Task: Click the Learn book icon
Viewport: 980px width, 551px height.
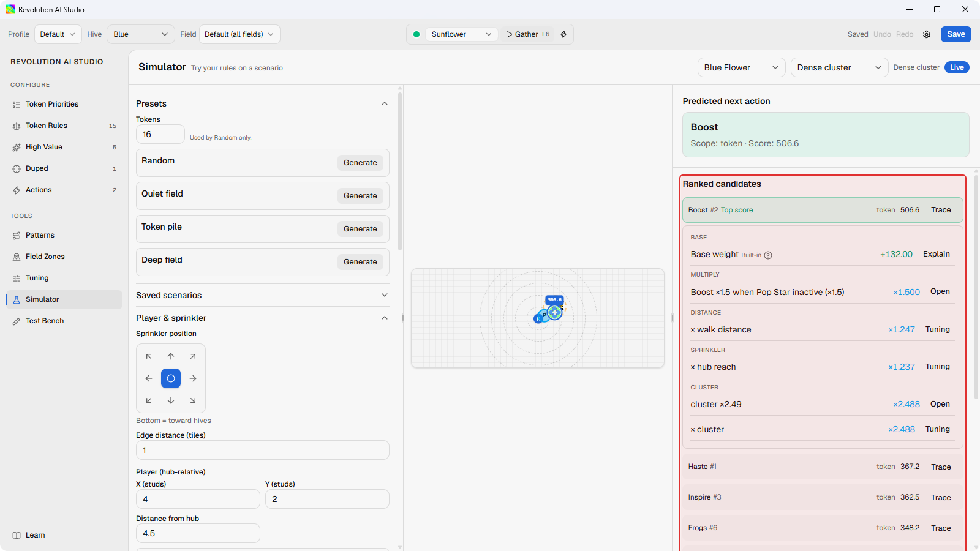Action: click(x=17, y=536)
